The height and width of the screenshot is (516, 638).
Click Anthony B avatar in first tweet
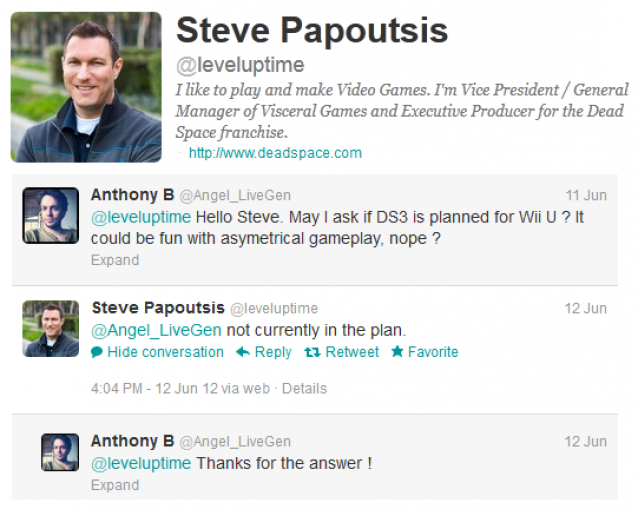click(50, 216)
